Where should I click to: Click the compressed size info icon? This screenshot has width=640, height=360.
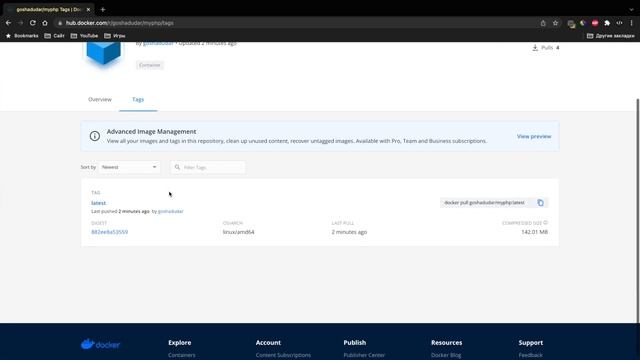pyautogui.click(x=546, y=223)
